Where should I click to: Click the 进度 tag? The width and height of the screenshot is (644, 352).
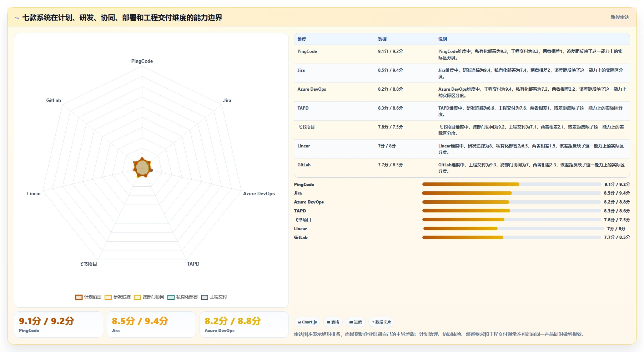pos(356,322)
